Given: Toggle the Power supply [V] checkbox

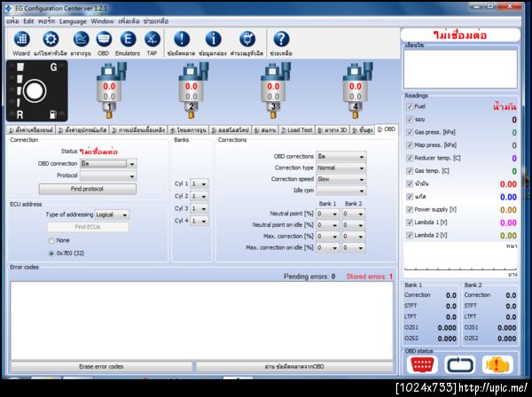Looking at the screenshot, I should click(x=410, y=209).
